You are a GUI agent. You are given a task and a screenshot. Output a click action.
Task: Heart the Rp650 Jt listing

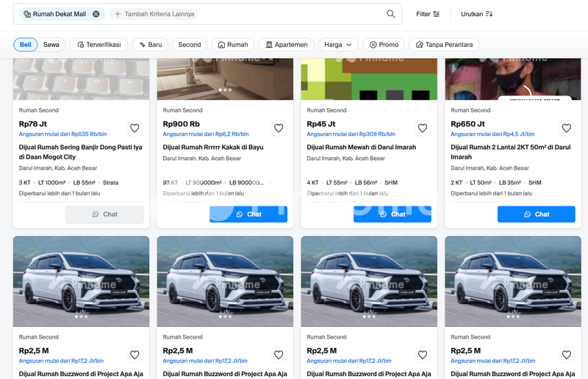(566, 128)
